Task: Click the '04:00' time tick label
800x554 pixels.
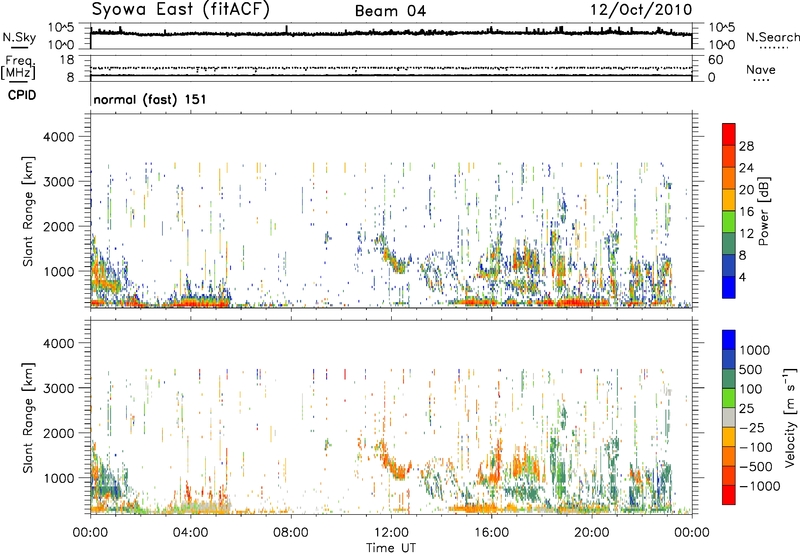Action: pos(190,533)
